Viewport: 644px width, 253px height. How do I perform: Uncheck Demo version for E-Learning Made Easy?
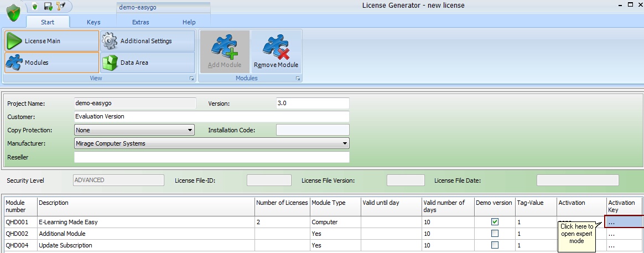click(495, 222)
